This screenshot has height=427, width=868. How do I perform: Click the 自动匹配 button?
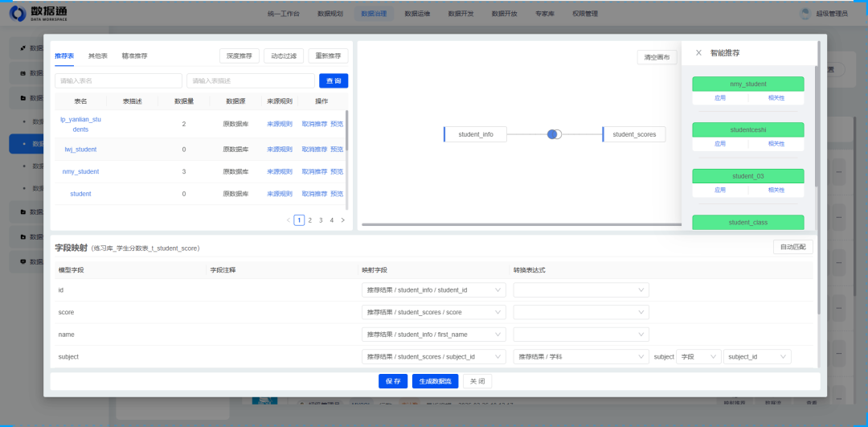(x=792, y=246)
